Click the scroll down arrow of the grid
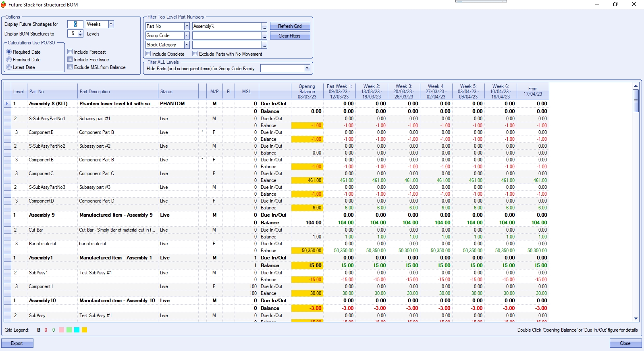This screenshot has width=644, height=351. coord(636,318)
